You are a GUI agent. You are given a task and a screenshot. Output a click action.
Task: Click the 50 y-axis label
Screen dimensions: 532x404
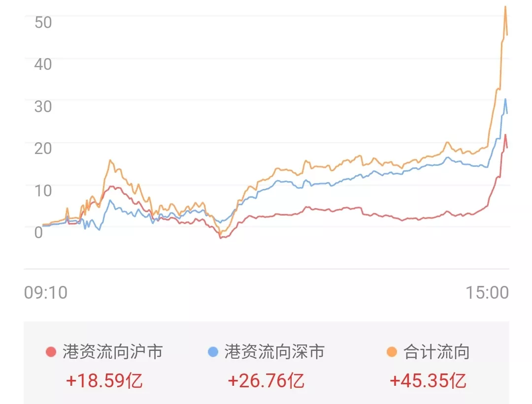coord(43,22)
